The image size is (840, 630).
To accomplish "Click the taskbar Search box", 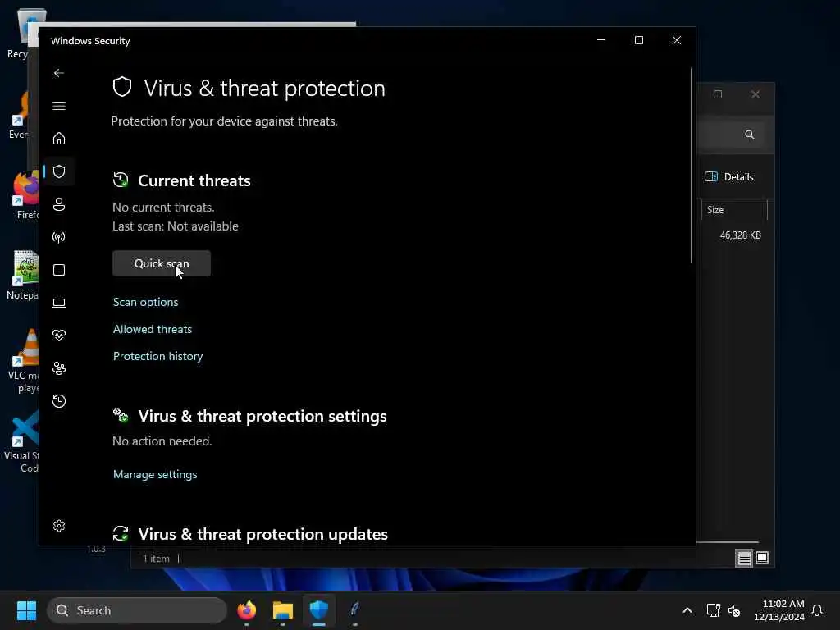I will 137,610.
